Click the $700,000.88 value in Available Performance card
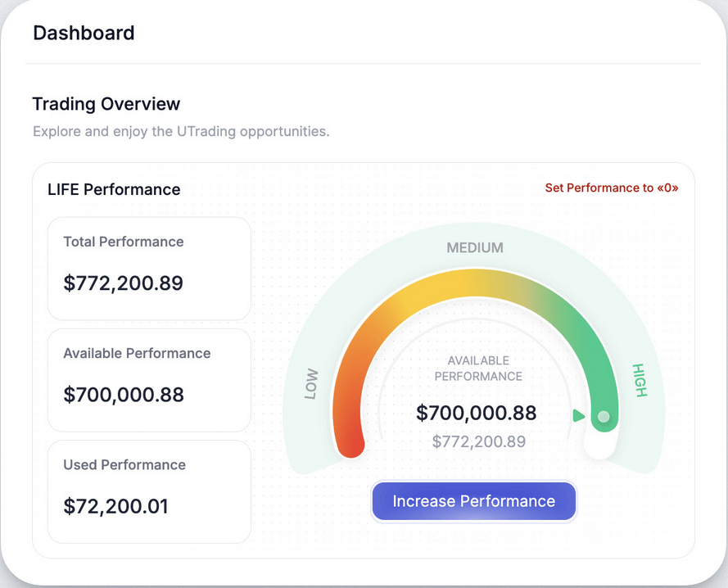This screenshot has width=728, height=588. coord(123,395)
